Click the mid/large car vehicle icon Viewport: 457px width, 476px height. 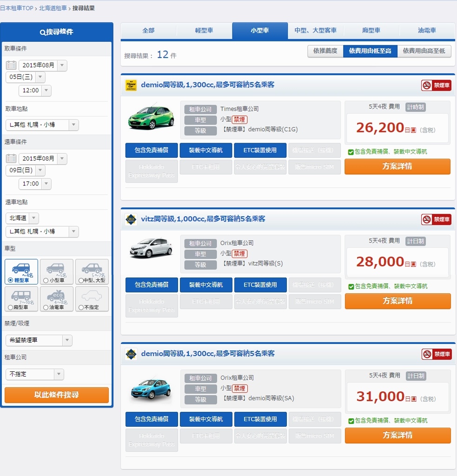[x=92, y=268]
